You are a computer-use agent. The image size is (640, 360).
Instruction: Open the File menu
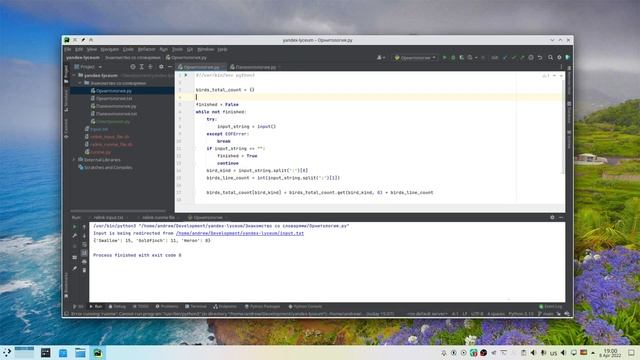pyautogui.click(x=68, y=49)
